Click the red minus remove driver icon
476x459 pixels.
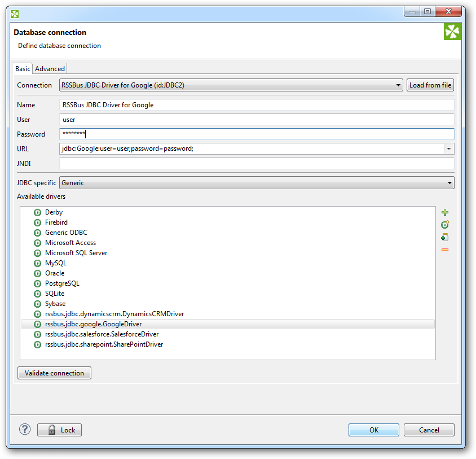tap(445, 250)
